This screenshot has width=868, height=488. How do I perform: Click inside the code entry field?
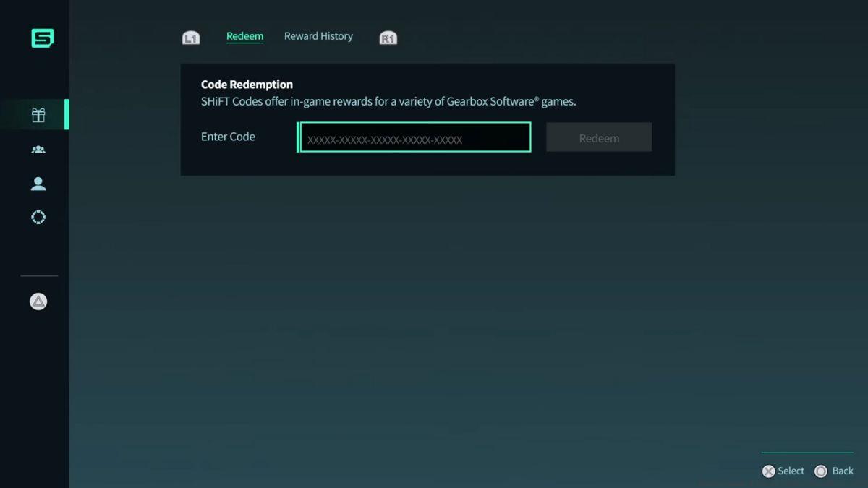(x=414, y=137)
